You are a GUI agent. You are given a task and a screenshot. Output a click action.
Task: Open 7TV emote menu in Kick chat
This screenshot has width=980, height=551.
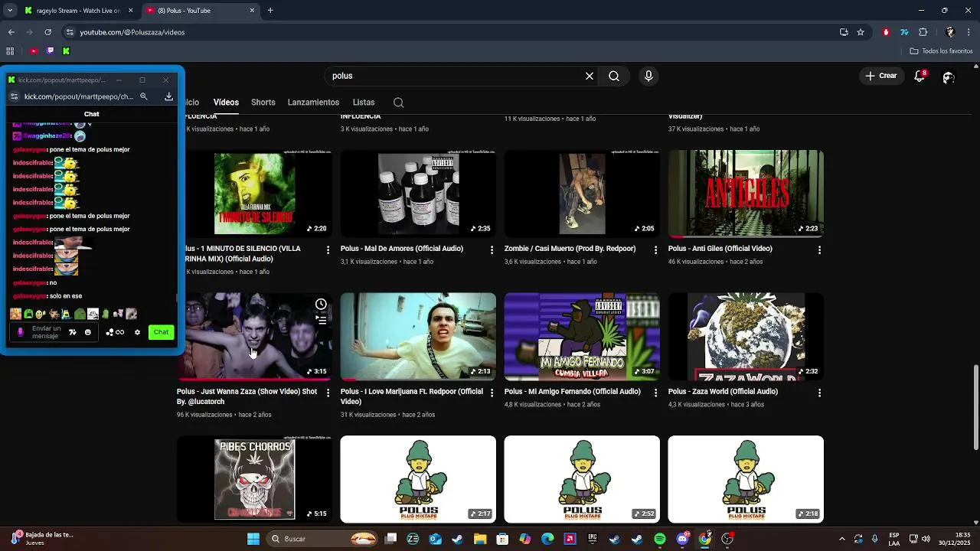point(73,332)
